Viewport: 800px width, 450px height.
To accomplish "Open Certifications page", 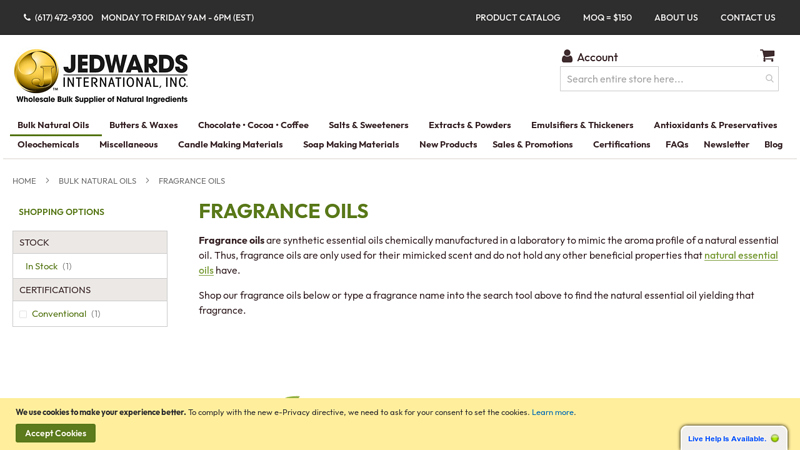I will coord(621,144).
